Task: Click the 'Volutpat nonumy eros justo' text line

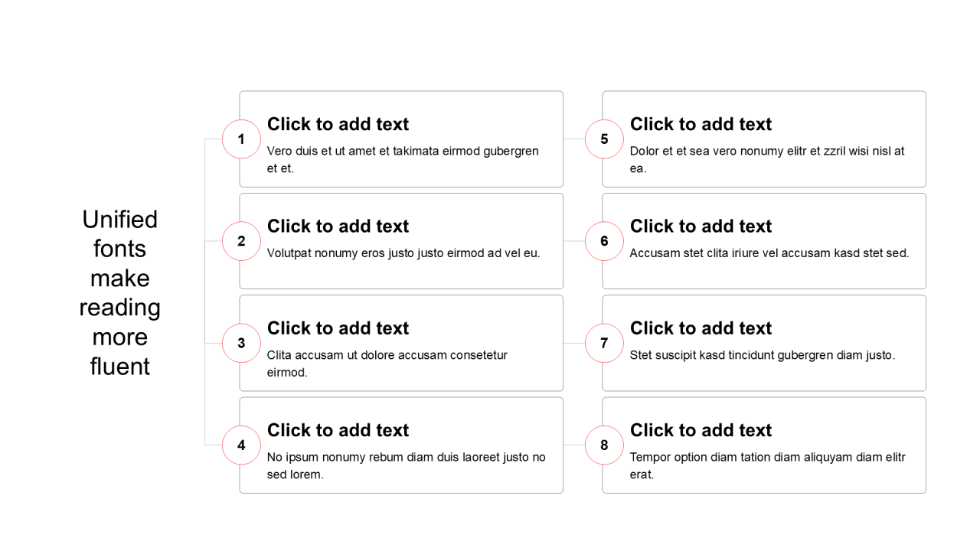Action: [x=403, y=253]
